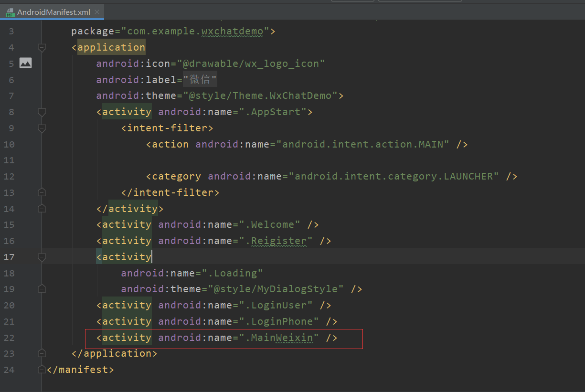Click "android.intent.action.MAIN" value
This screenshot has width=585, height=392.
tap(363, 144)
